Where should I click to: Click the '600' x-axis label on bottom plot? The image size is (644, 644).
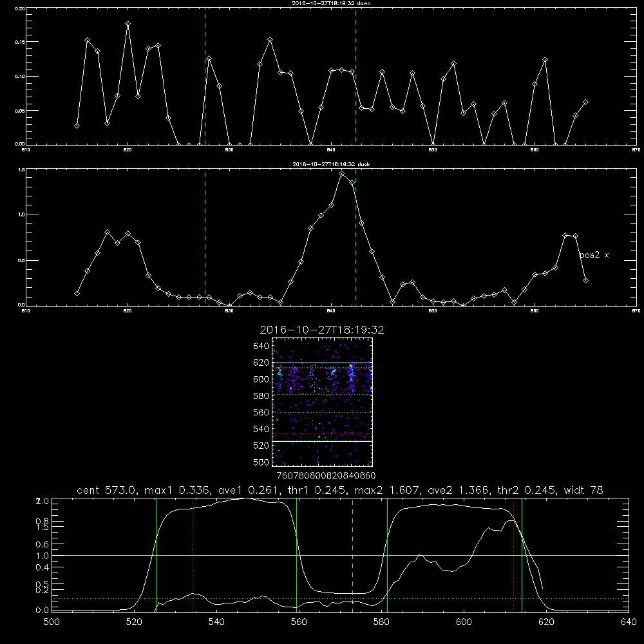point(464,622)
